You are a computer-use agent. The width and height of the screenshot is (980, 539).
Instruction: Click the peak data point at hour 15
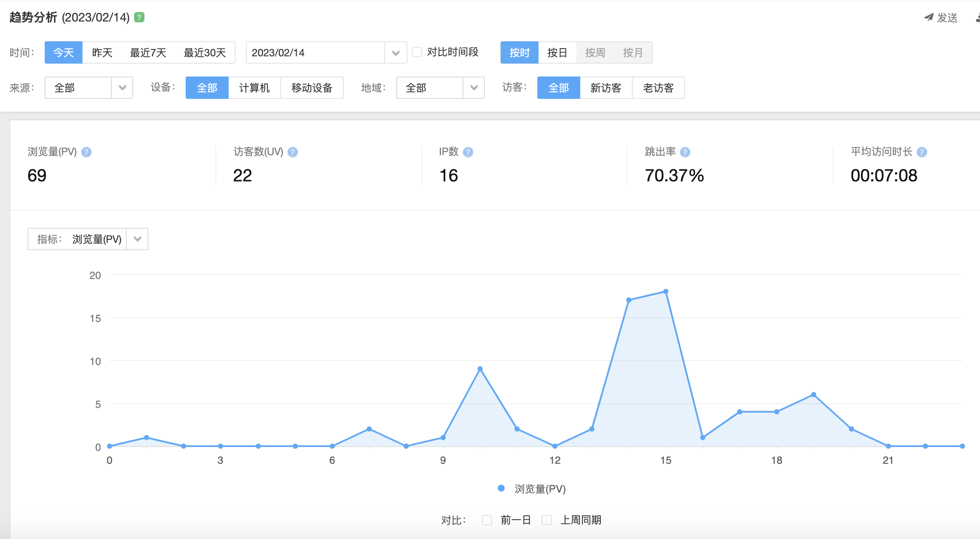click(x=665, y=291)
